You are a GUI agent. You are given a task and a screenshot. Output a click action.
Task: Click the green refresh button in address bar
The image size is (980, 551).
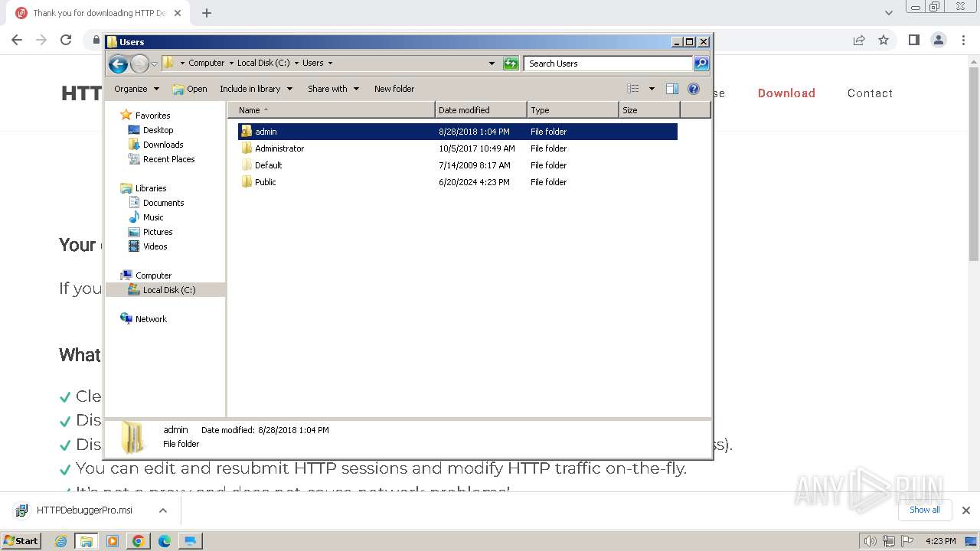[x=511, y=64]
